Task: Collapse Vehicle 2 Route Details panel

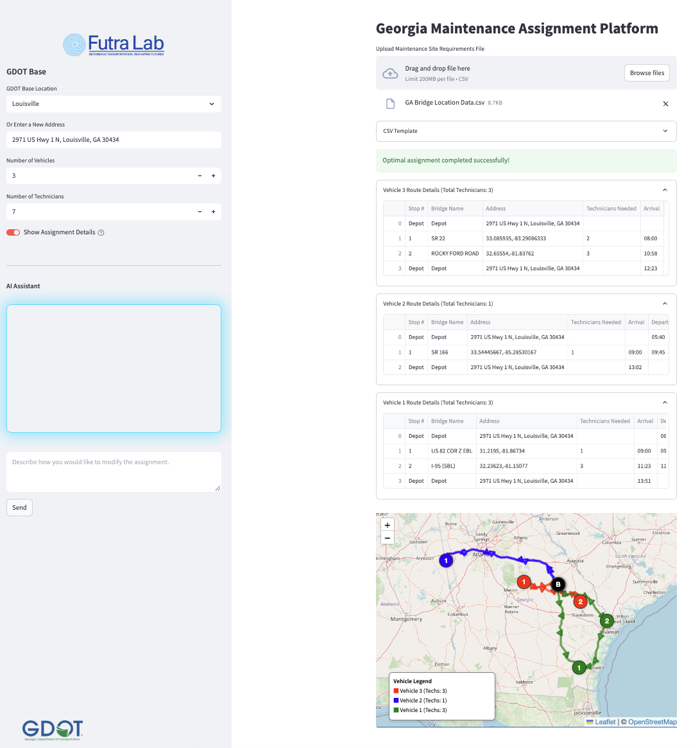Action: click(x=665, y=304)
